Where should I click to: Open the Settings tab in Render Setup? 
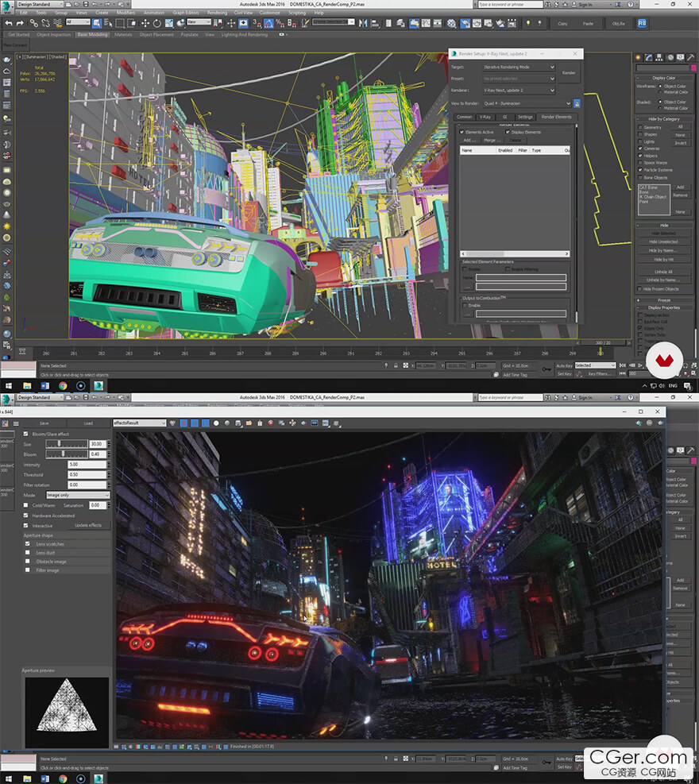pos(525,117)
